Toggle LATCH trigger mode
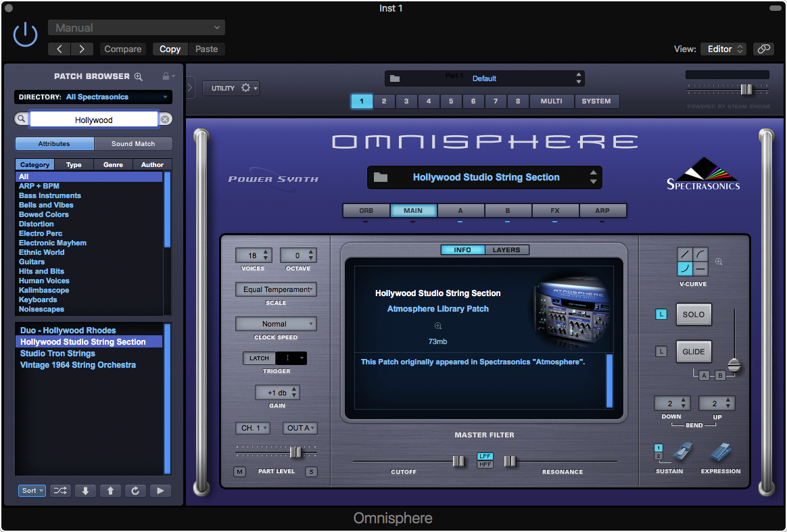 pyautogui.click(x=259, y=358)
